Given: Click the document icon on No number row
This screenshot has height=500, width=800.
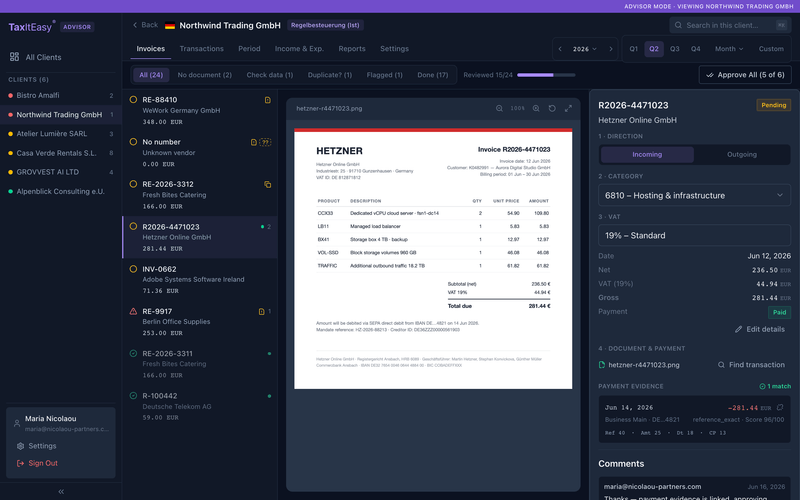Looking at the screenshot, I should pyautogui.click(x=254, y=142).
